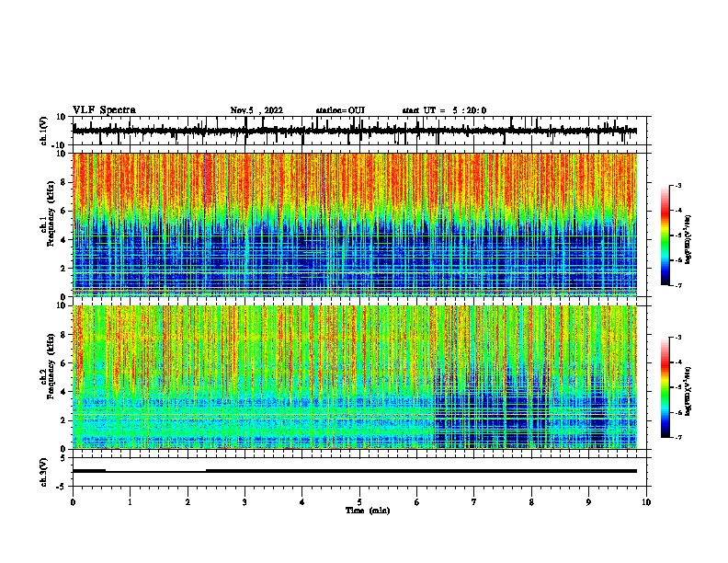Click time axis tick label '7'
Image resolution: width=728 pixels, height=563 pixels.
pyautogui.click(x=474, y=502)
